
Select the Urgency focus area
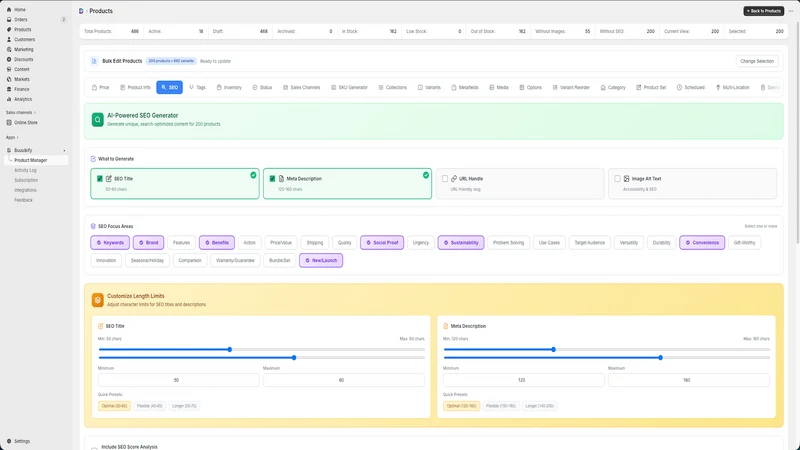pos(421,243)
